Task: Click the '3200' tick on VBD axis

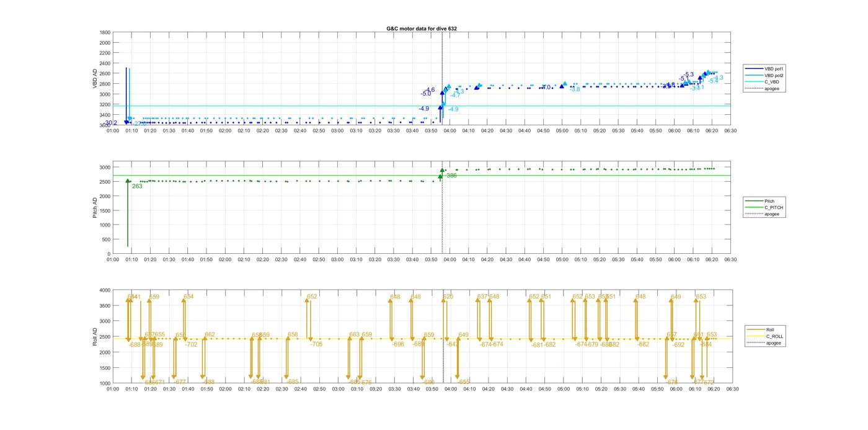Action: pyautogui.click(x=105, y=104)
